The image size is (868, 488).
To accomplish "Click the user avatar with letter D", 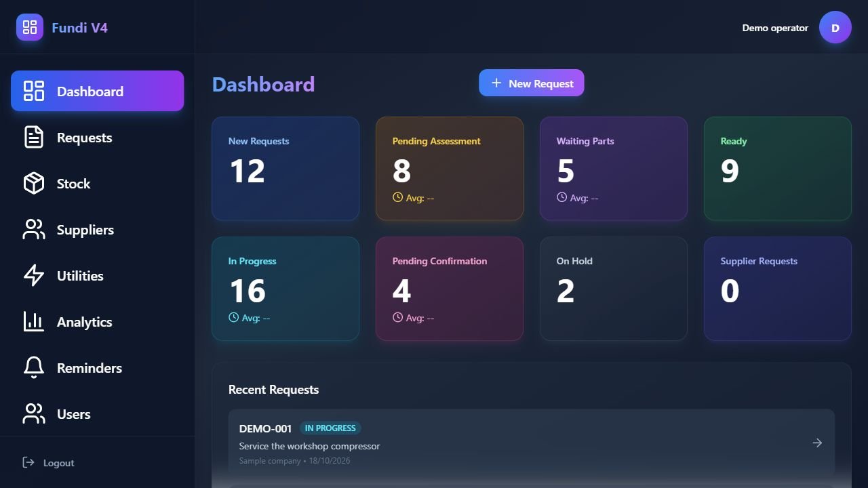I will point(835,28).
